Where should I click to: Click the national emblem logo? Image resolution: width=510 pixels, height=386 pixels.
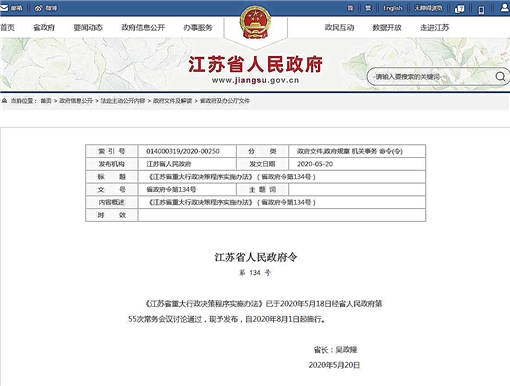click(255, 23)
